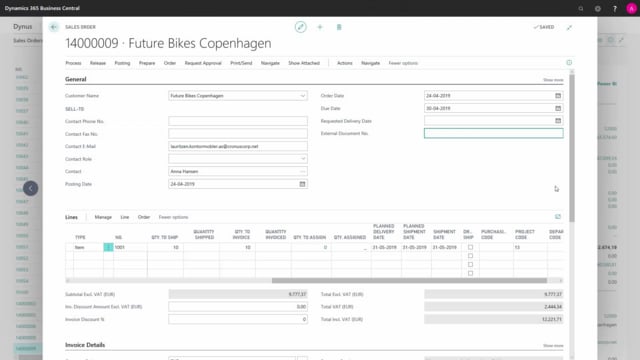Open settings gear in top bar

pos(598,8)
